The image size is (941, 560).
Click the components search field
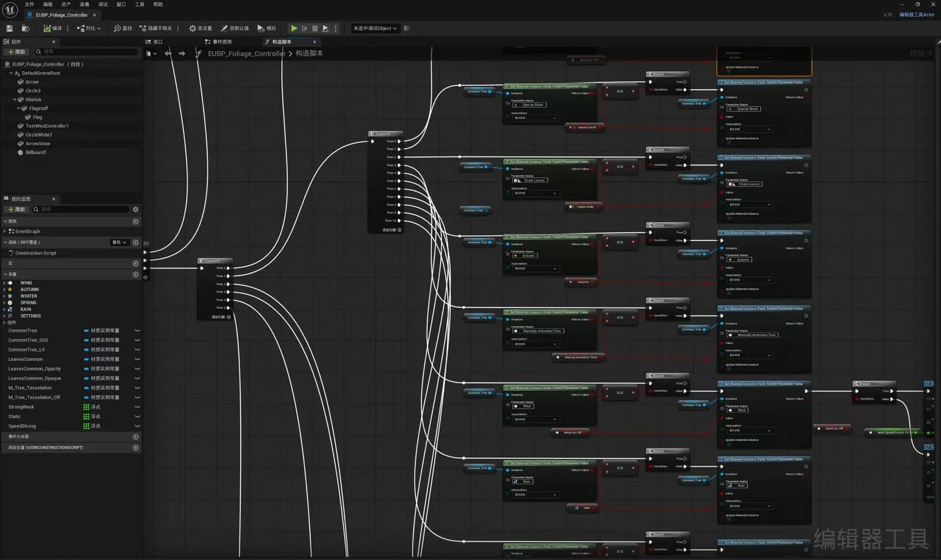pyautogui.click(x=86, y=52)
